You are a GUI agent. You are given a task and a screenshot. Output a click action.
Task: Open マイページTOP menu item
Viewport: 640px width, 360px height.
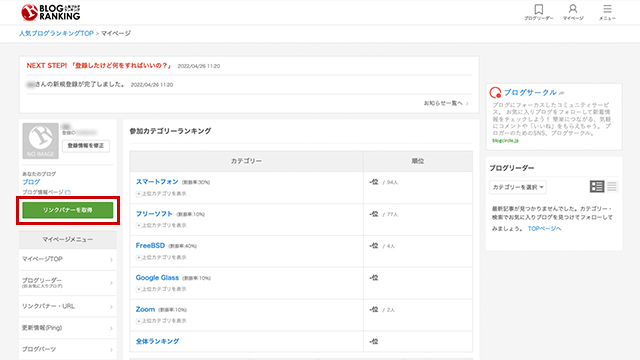click(x=68, y=259)
